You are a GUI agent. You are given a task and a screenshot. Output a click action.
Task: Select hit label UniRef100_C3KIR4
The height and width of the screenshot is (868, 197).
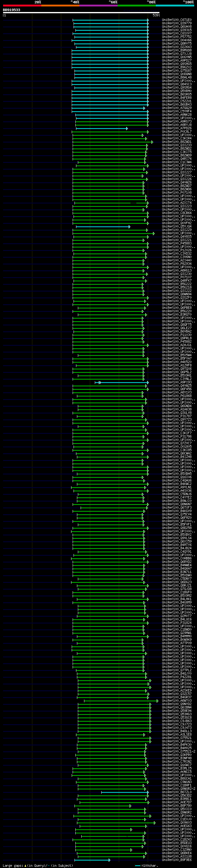[x=177, y=138]
